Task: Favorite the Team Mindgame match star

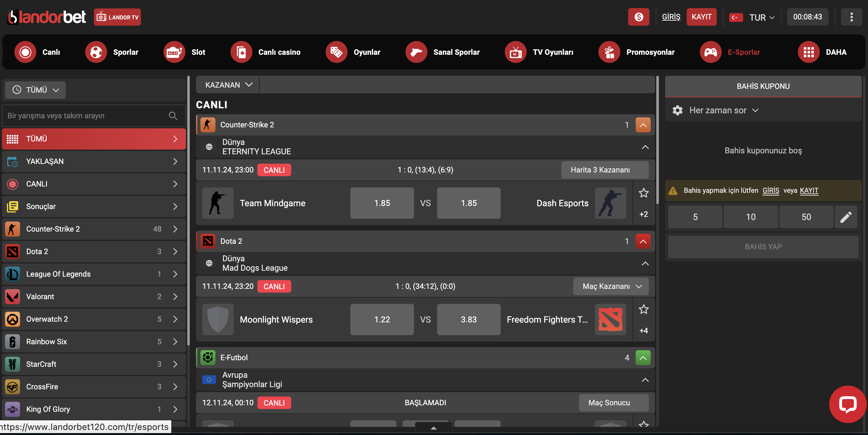Action: point(643,193)
